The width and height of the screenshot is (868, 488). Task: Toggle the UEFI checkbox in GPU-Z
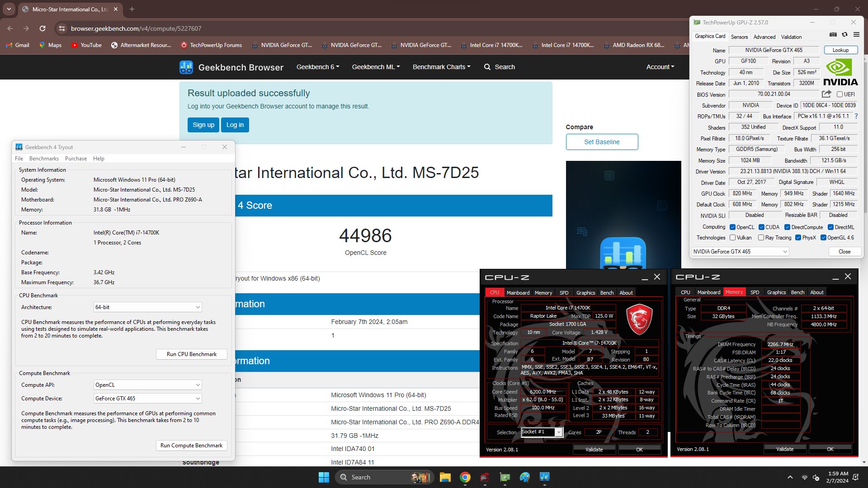click(840, 94)
